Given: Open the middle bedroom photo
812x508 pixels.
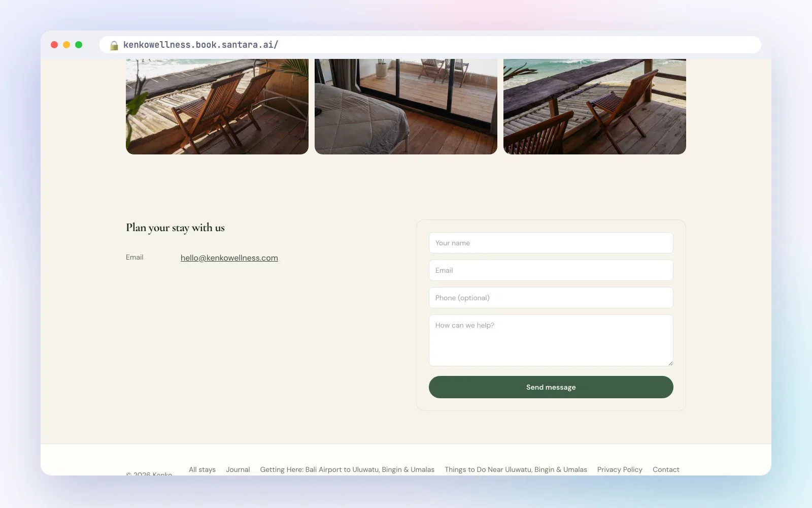Looking at the screenshot, I should pos(406,107).
